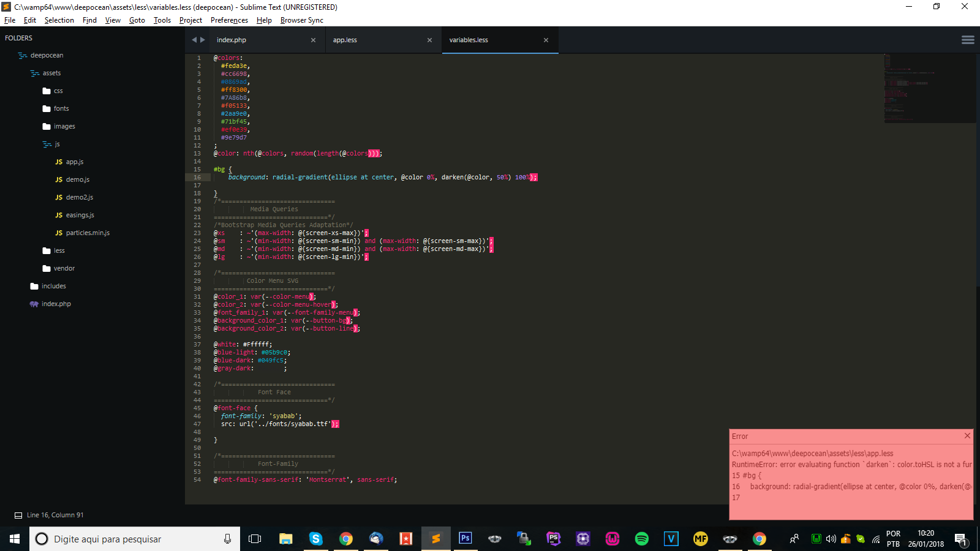Toggle the side bar panel switcher icon
Screen dimensions: 980x551
point(18,515)
